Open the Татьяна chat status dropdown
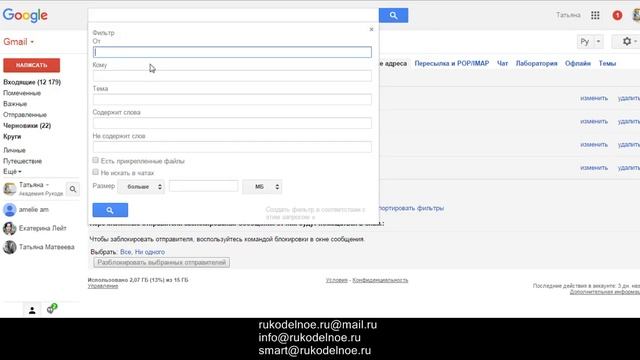640x360 pixels. 47,185
